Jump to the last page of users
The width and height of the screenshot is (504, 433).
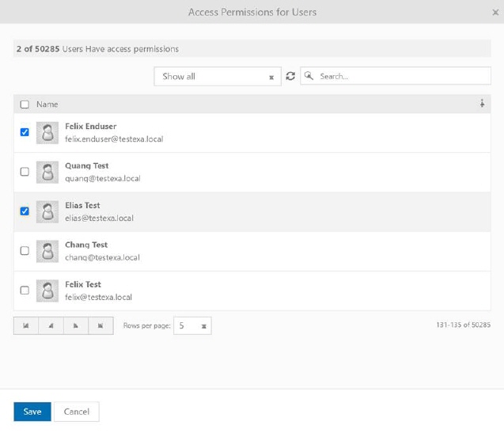click(x=100, y=325)
